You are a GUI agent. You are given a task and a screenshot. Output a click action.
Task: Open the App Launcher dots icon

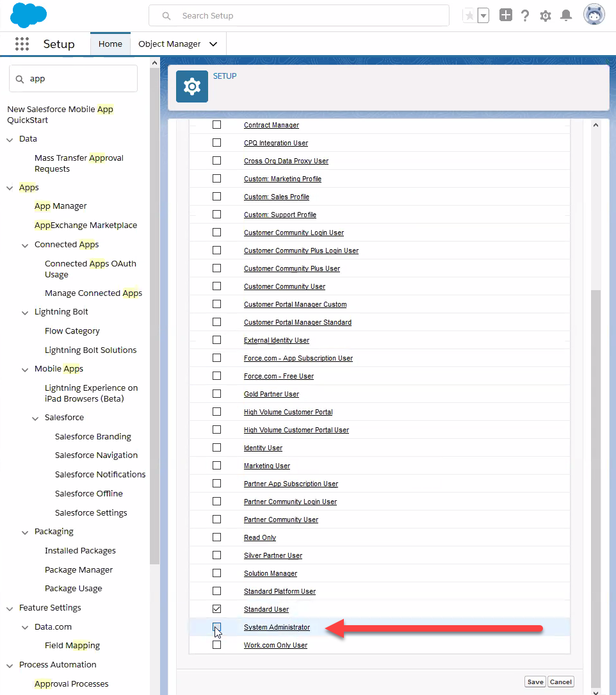(22, 44)
